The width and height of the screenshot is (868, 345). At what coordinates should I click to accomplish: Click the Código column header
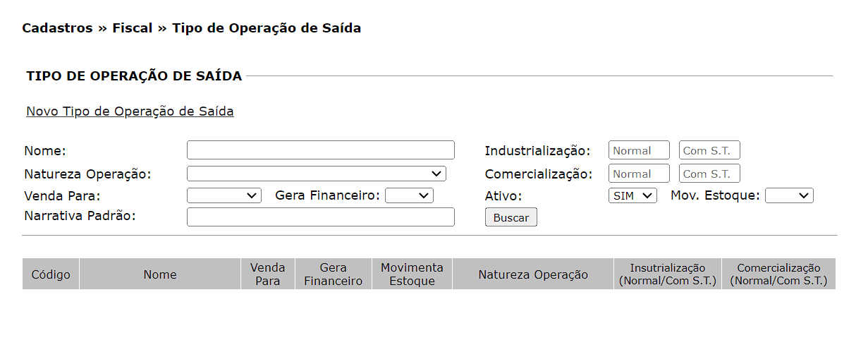51,274
